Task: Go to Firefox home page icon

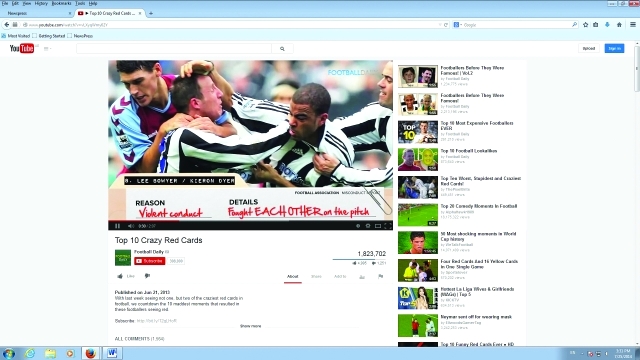Action: [x=619, y=24]
